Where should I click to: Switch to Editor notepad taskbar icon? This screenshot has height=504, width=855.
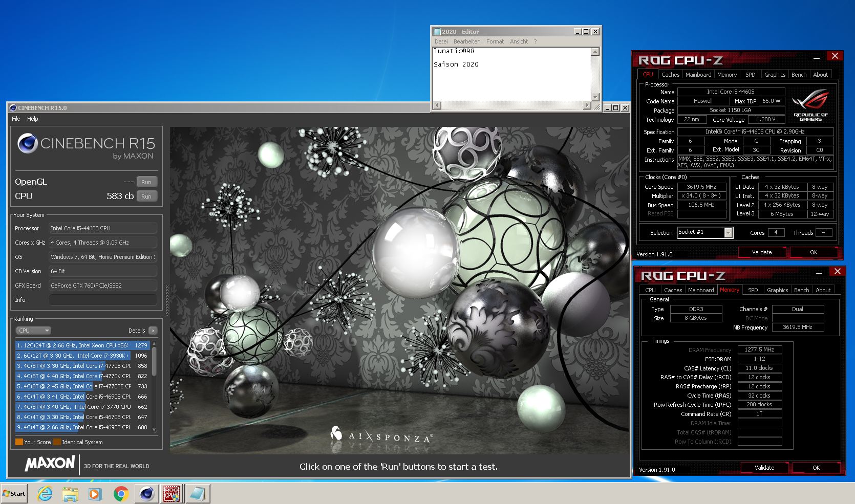pyautogui.click(x=197, y=494)
